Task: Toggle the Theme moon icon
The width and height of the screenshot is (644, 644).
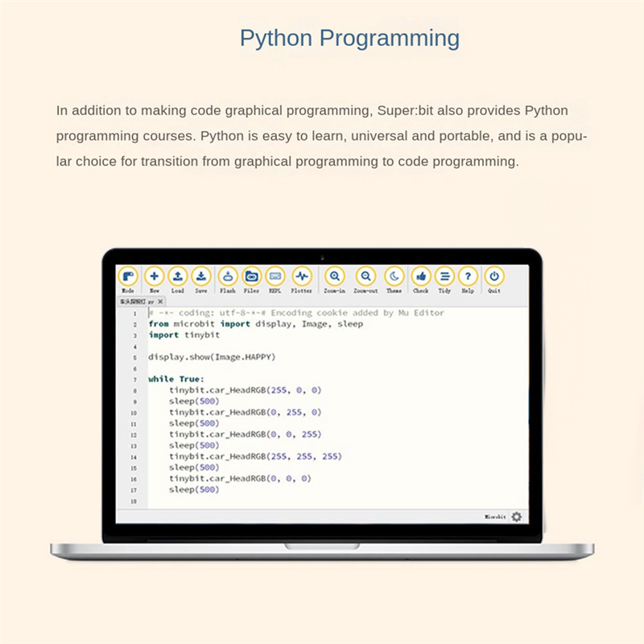Action: 394,276
